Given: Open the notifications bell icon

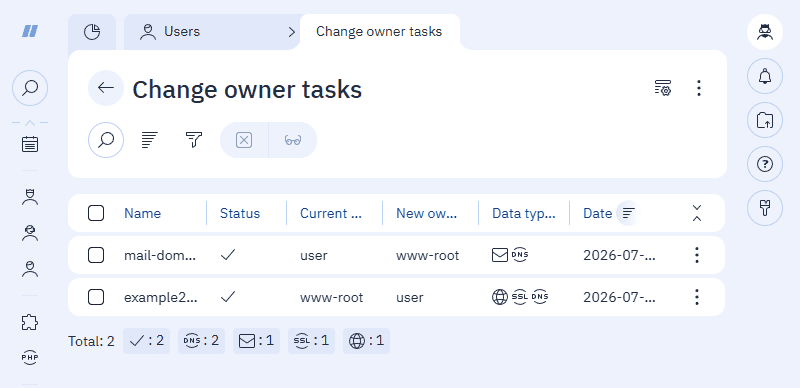Looking at the screenshot, I should click(x=765, y=76).
